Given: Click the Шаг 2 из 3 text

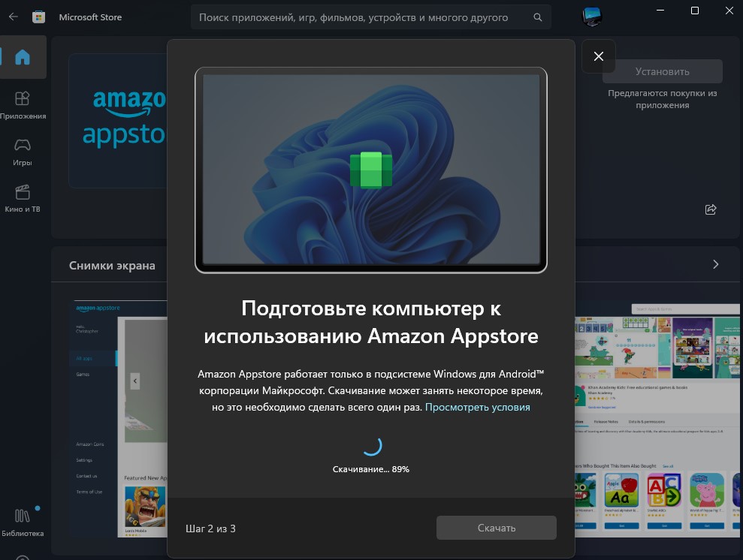Looking at the screenshot, I should coord(210,528).
